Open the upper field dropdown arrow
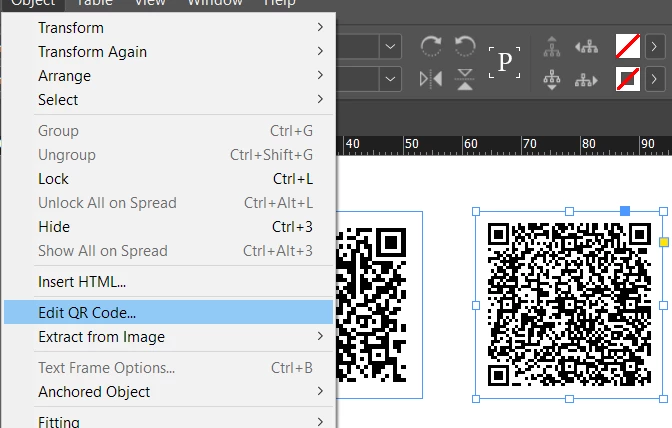Screen dimensions: 672x428 pyautogui.click(x=390, y=46)
